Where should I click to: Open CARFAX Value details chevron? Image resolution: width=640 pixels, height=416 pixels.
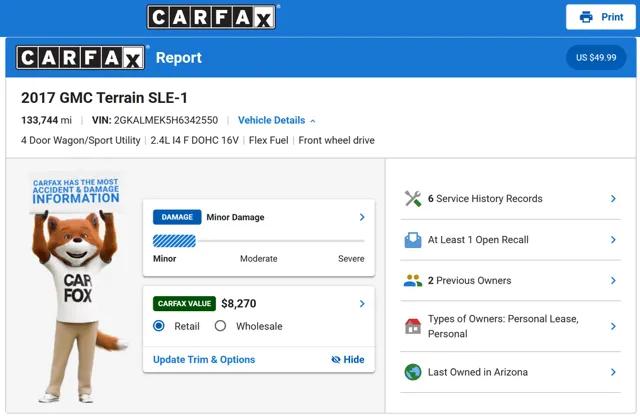click(362, 304)
